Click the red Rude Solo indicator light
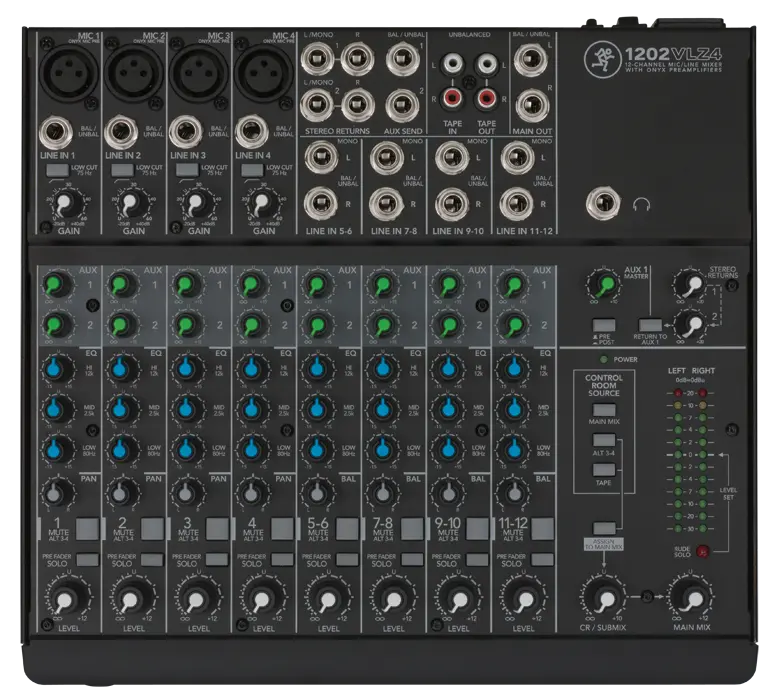 click(703, 551)
